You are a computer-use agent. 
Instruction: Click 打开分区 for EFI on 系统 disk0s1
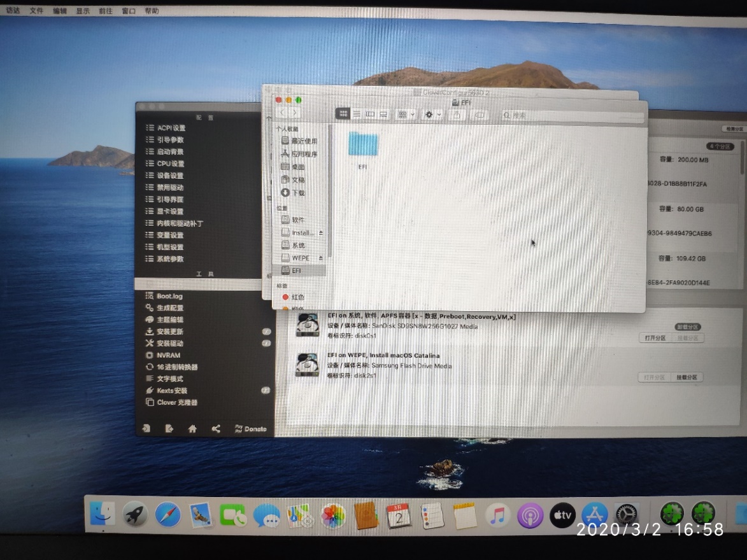point(655,338)
